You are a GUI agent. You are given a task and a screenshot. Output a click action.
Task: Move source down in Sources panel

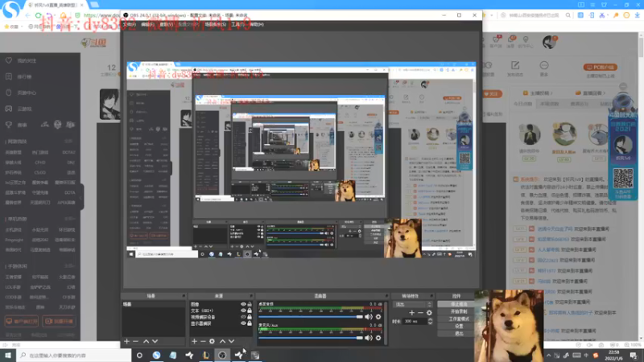click(x=231, y=341)
